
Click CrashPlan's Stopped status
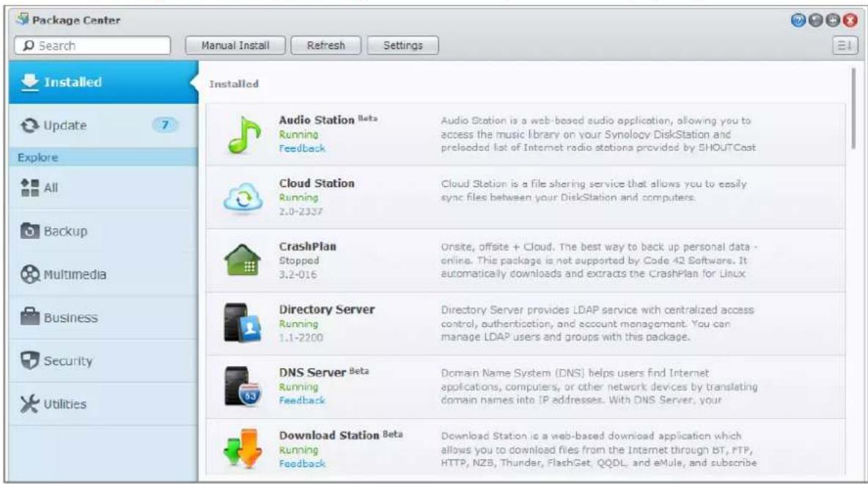(299, 260)
